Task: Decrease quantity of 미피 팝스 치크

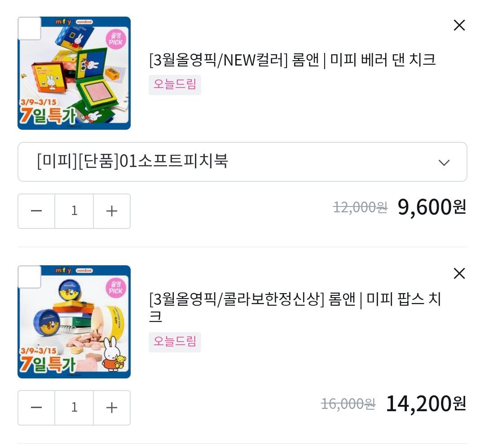Action: (x=36, y=408)
